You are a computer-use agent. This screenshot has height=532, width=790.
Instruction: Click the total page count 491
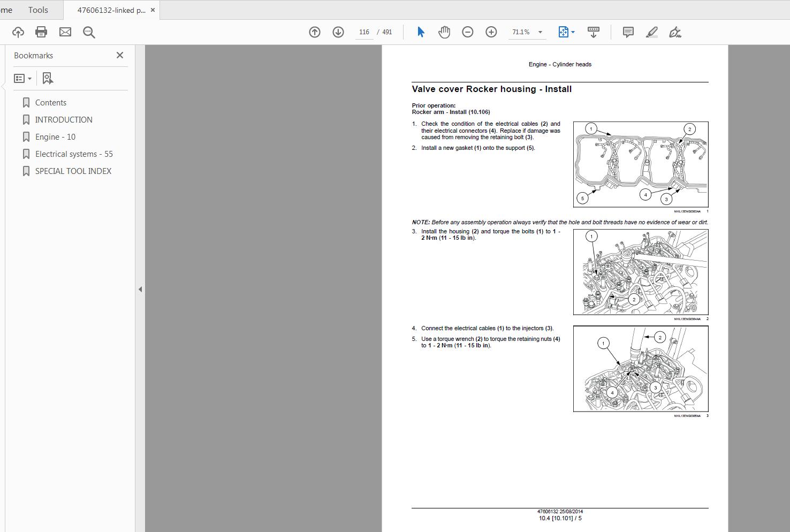(387, 32)
